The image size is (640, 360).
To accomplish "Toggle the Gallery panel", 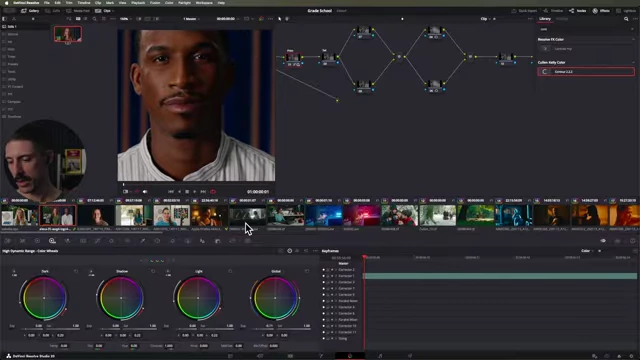I will [x=30, y=11].
